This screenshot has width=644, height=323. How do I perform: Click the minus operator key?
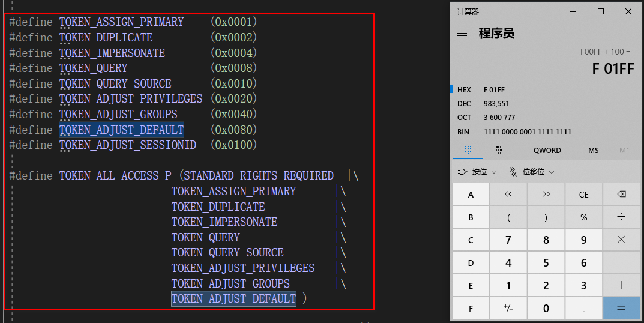tap(621, 262)
